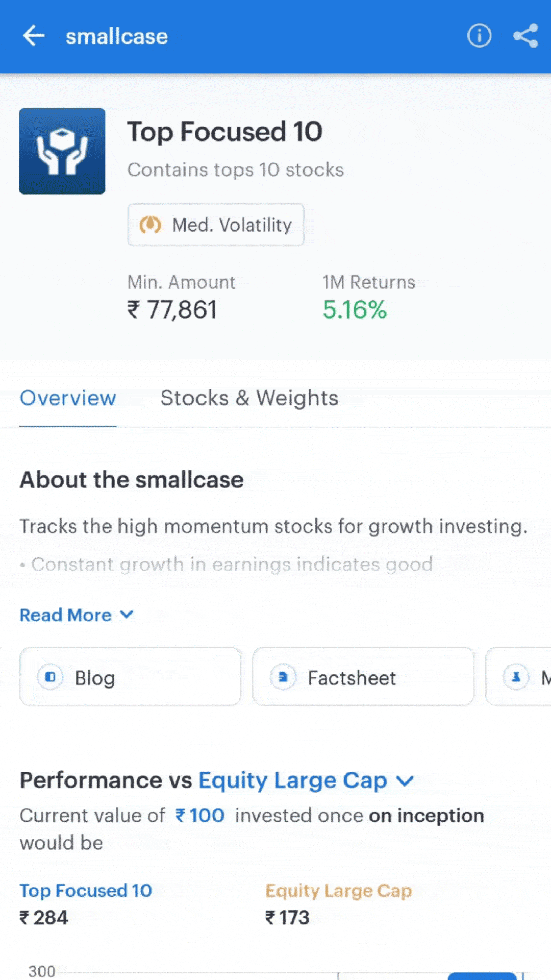Tap the Top Focused 10 logo
This screenshot has height=980, width=551.
[x=62, y=151]
